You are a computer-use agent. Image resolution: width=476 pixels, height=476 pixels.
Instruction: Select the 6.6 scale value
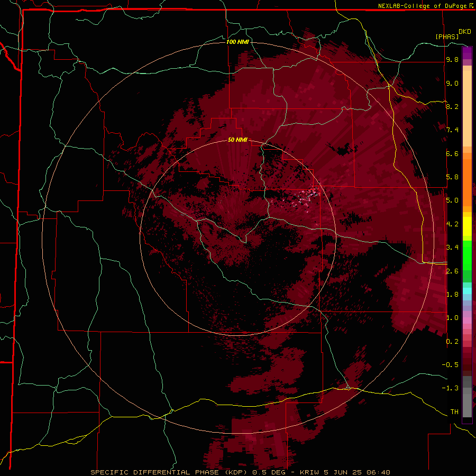452,153
